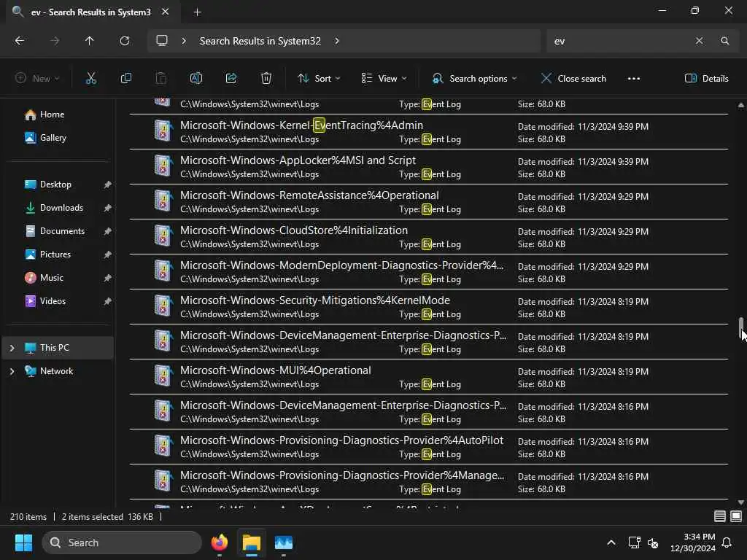
Task: Click the vertical scrollbar thumb
Action: pos(741,327)
